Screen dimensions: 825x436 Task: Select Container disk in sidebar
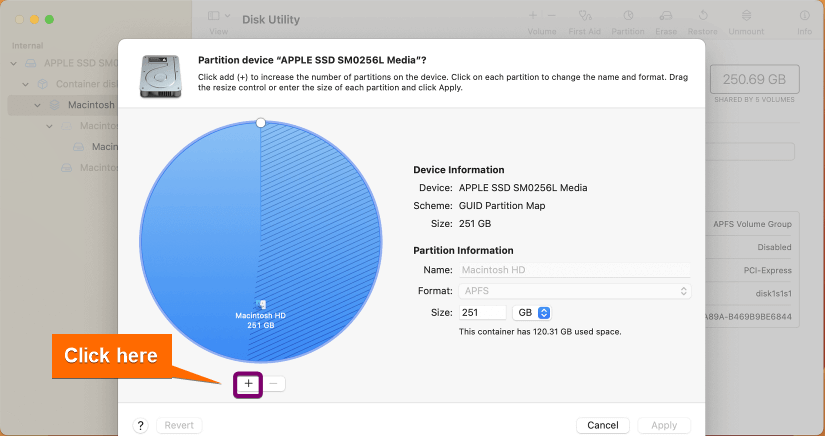76,84
